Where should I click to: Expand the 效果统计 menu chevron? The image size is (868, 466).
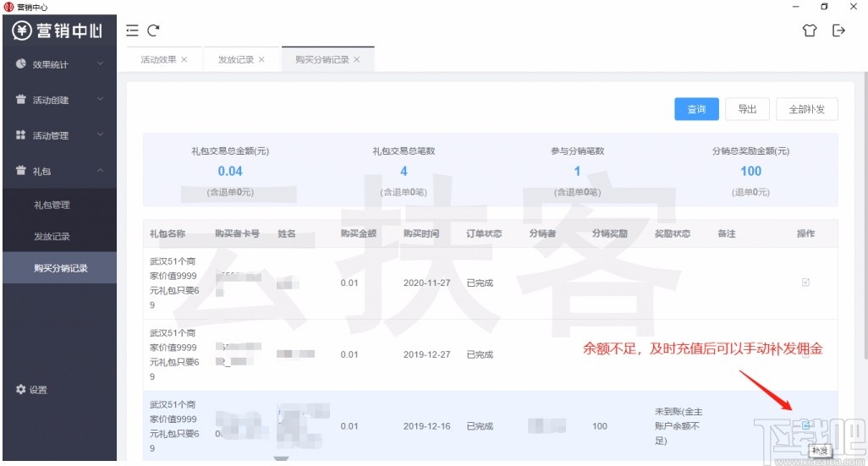pos(100,63)
